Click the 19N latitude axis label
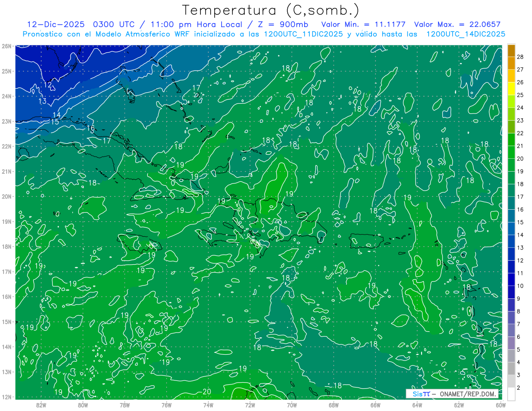 pyautogui.click(x=6, y=221)
